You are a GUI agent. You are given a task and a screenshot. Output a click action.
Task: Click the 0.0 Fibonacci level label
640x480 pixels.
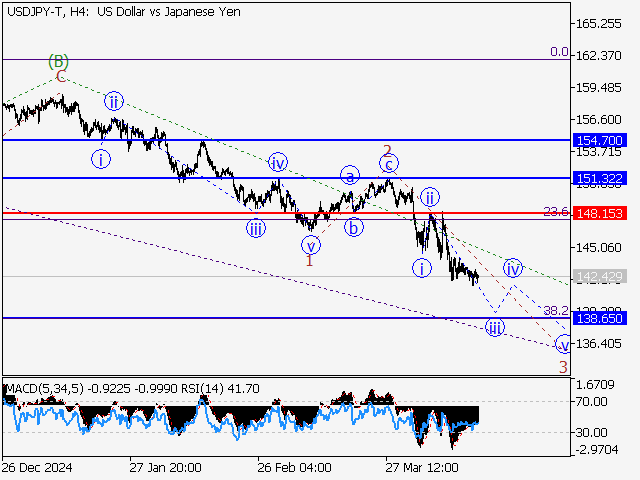coord(558,52)
